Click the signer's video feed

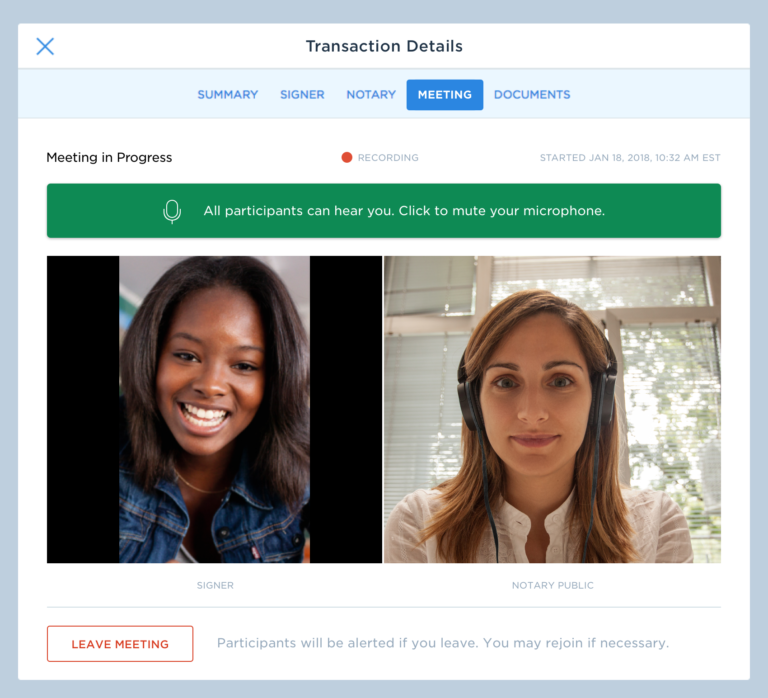[215, 409]
